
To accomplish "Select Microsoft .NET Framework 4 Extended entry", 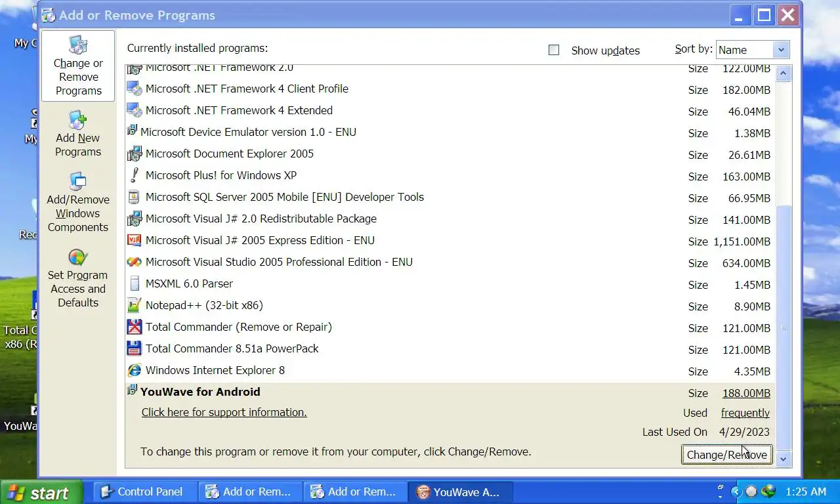I will pos(450,110).
